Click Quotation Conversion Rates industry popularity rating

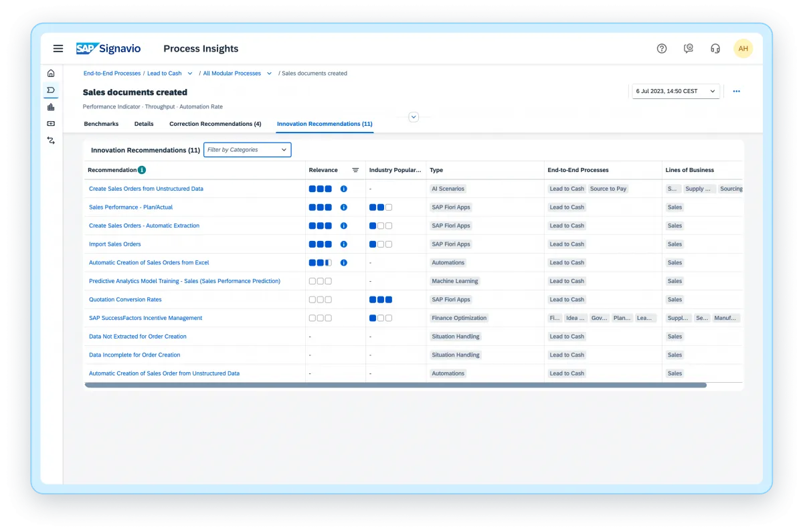coord(381,300)
